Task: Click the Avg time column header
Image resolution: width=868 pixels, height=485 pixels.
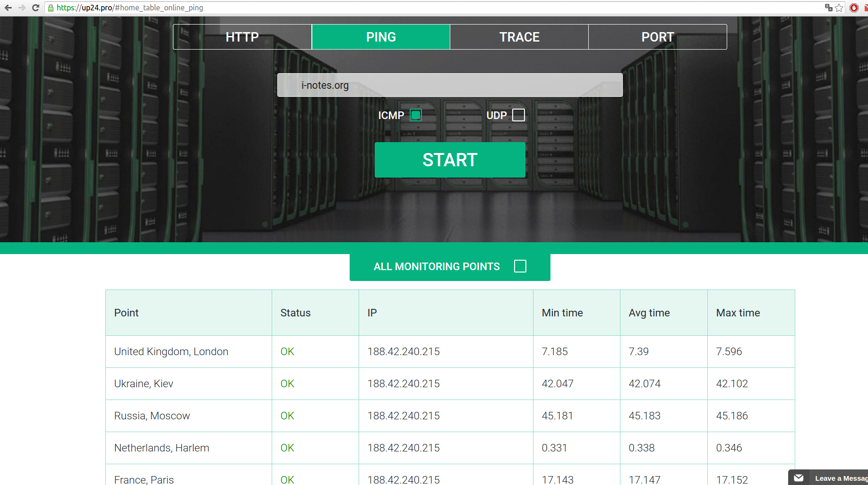Action: tap(649, 313)
